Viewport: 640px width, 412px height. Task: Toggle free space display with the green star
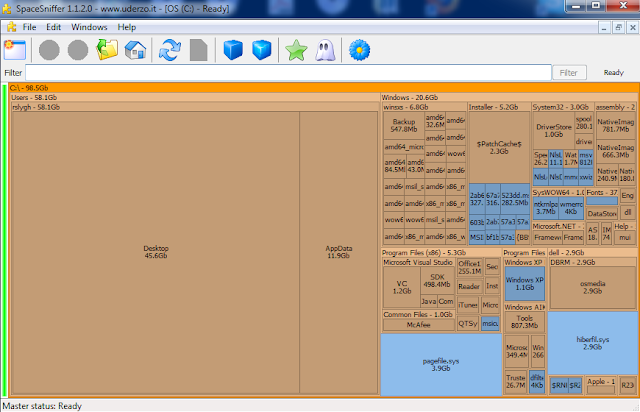coord(296,50)
